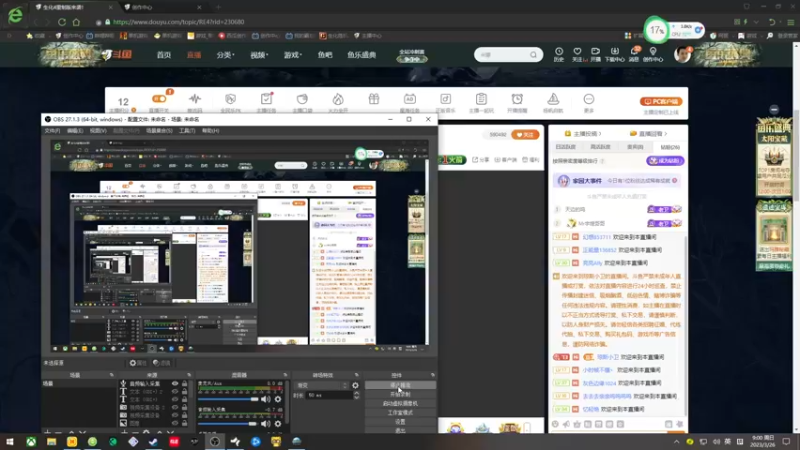Click the sailboat icon in streamer toolbar
This screenshot has height=450, width=800.
pos(553,98)
